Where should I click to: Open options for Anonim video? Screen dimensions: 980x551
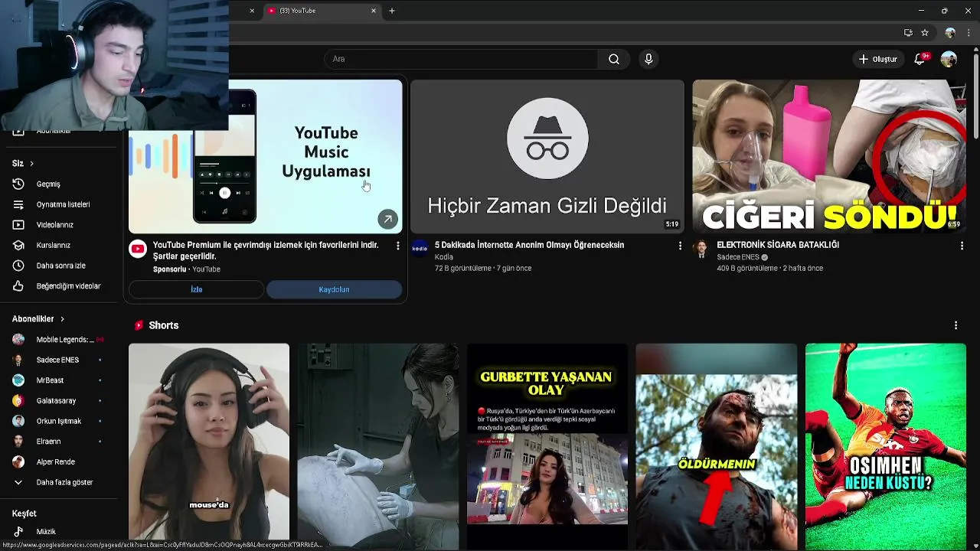pyautogui.click(x=680, y=246)
